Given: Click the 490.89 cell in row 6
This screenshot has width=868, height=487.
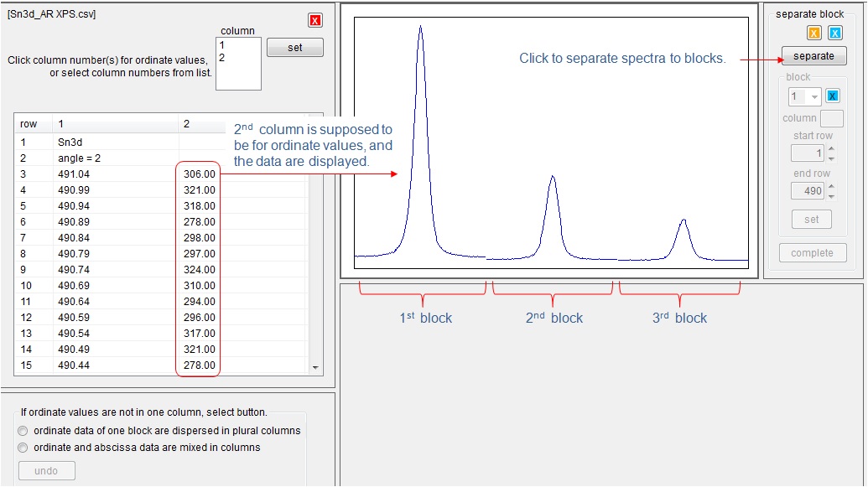Looking at the screenshot, I should (74, 222).
